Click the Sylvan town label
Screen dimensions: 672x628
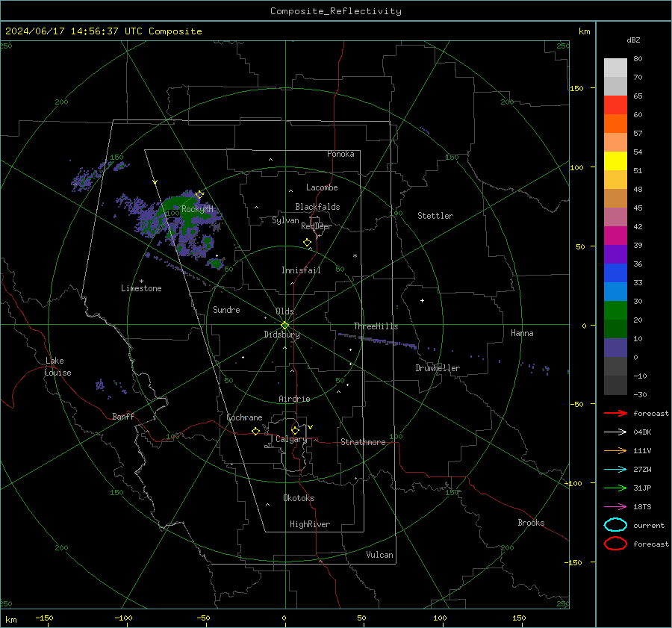[285, 220]
